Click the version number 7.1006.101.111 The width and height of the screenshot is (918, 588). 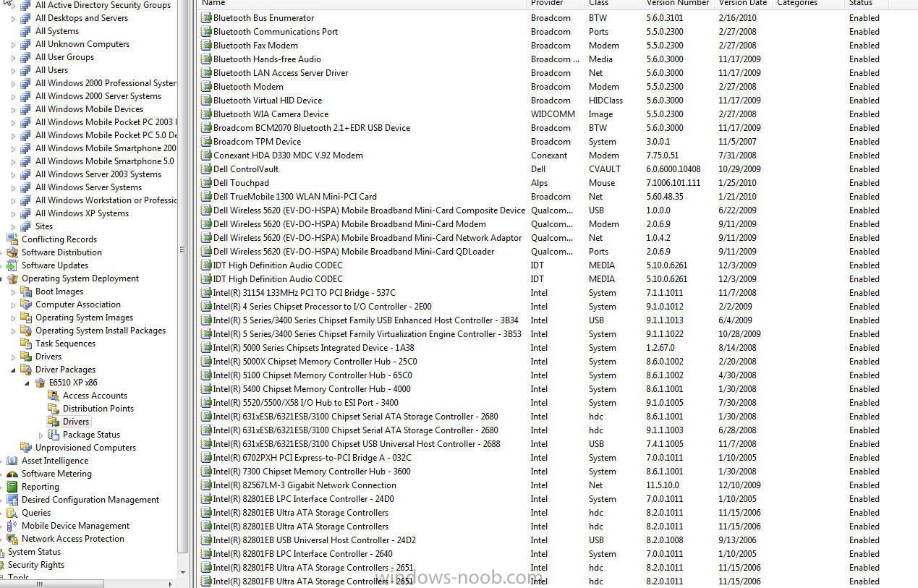pos(673,183)
